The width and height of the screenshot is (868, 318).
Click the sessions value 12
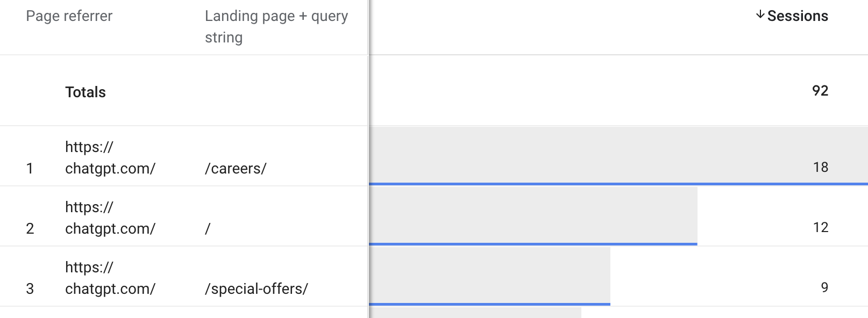click(821, 228)
